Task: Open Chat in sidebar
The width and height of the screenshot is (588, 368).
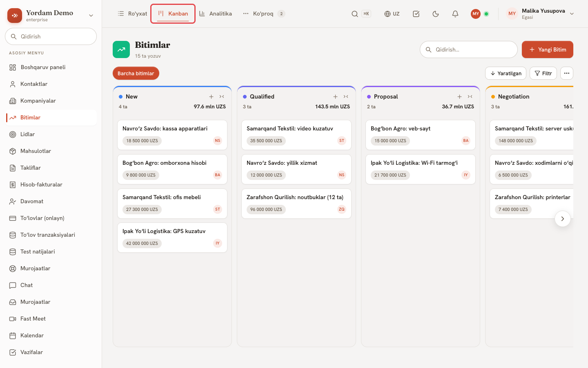Action: point(51,285)
